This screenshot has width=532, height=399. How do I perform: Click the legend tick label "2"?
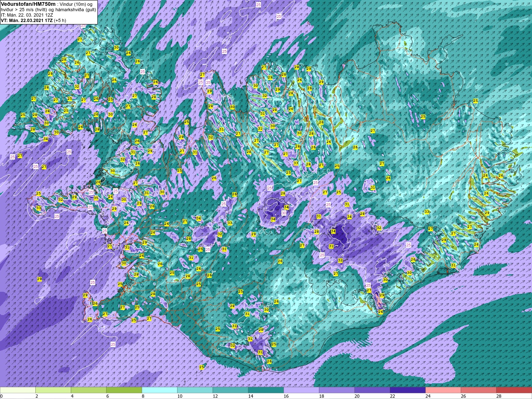coord(37,396)
